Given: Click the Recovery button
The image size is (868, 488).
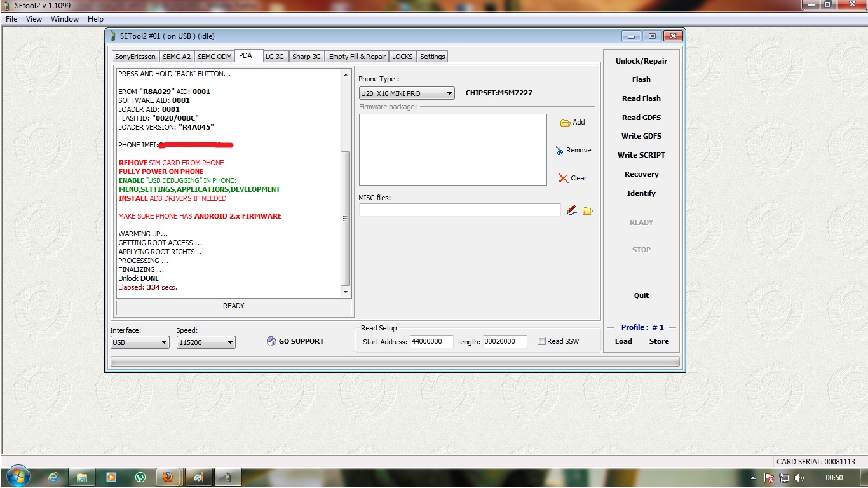Looking at the screenshot, I should (x=641, y=174).
